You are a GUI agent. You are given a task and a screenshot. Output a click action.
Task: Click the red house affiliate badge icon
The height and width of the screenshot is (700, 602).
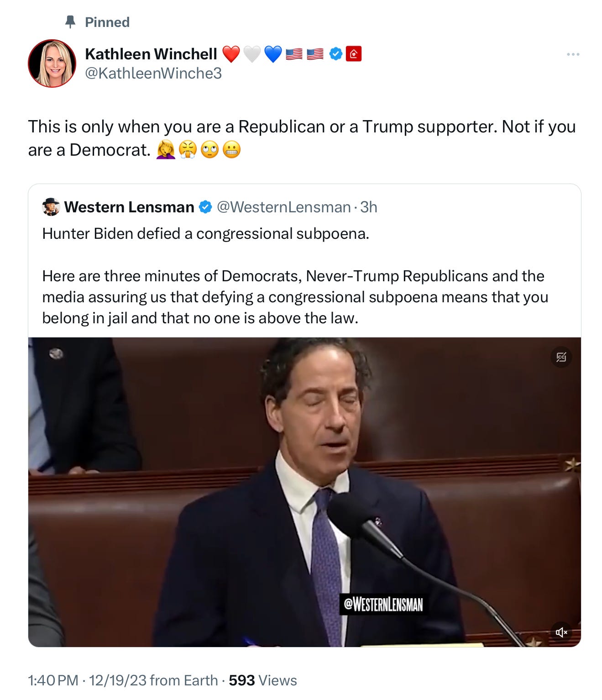click(354, 54)
